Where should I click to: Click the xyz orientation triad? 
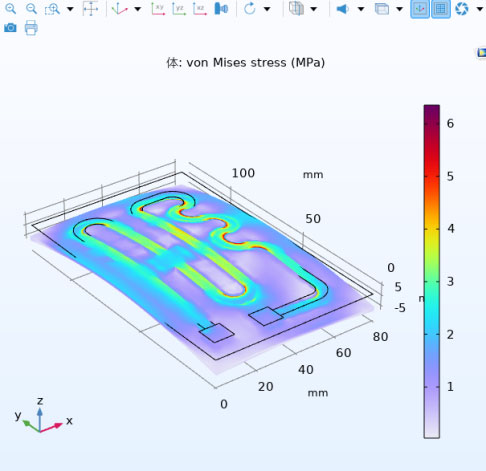coord(43,416)
